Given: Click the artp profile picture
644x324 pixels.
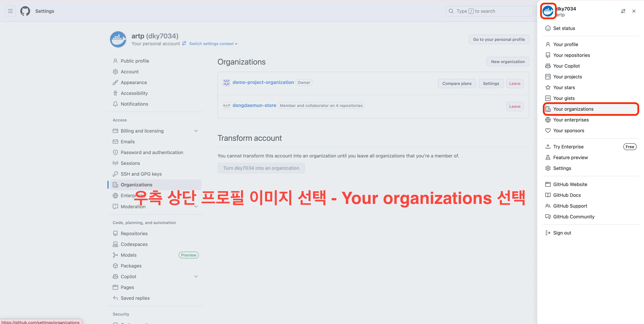Looking at the screenshot, I should pos(118,39).
